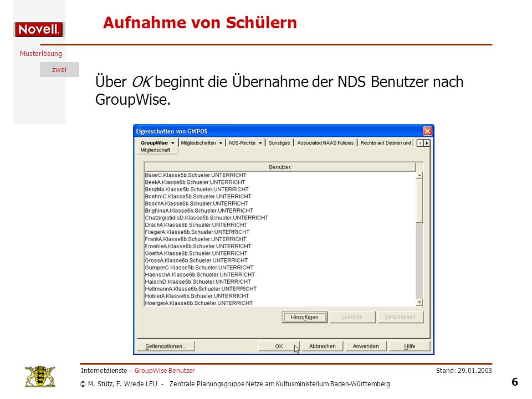Click the tab scroll left arrow

420,143
